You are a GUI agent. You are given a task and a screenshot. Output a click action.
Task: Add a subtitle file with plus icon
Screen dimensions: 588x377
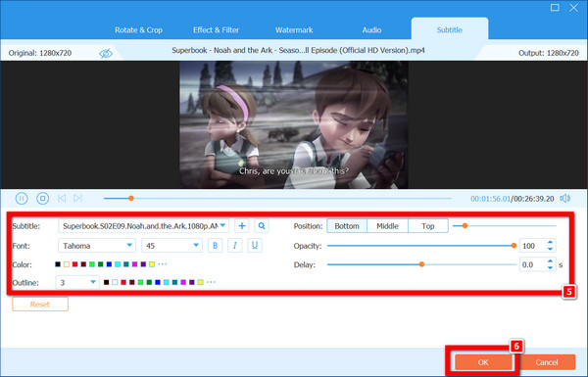(x=242, y=226)
